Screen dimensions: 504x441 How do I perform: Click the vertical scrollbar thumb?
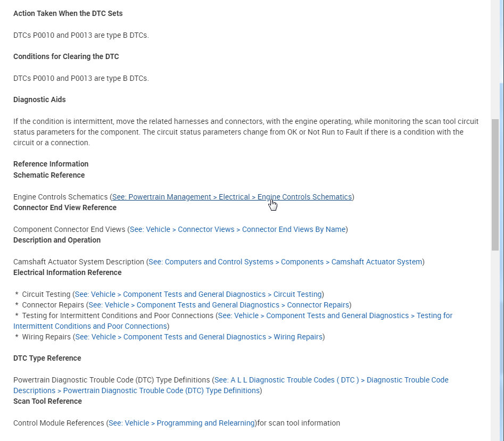coord(495,184)
